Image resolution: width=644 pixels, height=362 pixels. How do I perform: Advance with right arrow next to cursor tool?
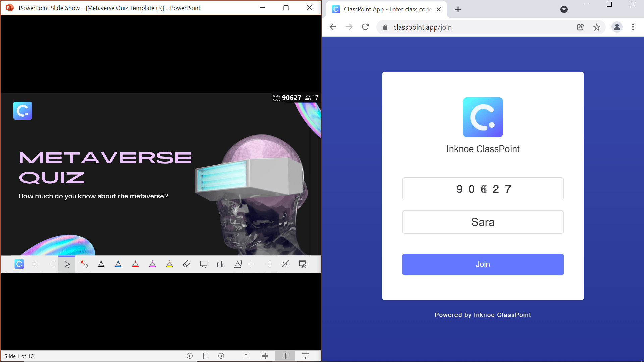[53, 264]
